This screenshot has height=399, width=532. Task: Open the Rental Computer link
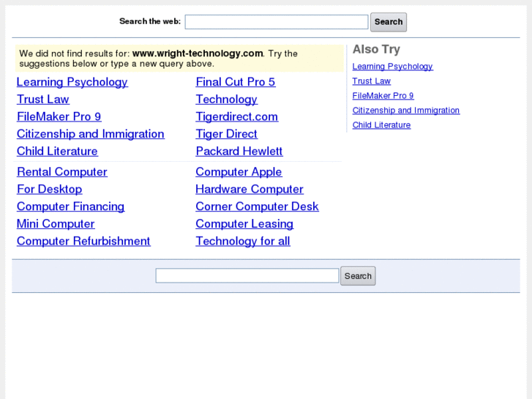pos(62,172)
